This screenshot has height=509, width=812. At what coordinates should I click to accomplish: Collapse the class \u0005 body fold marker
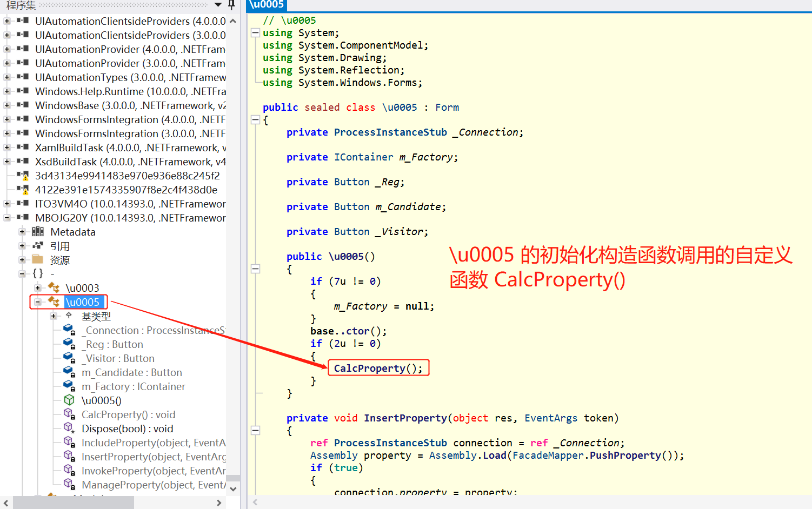[x=255, y=120]
